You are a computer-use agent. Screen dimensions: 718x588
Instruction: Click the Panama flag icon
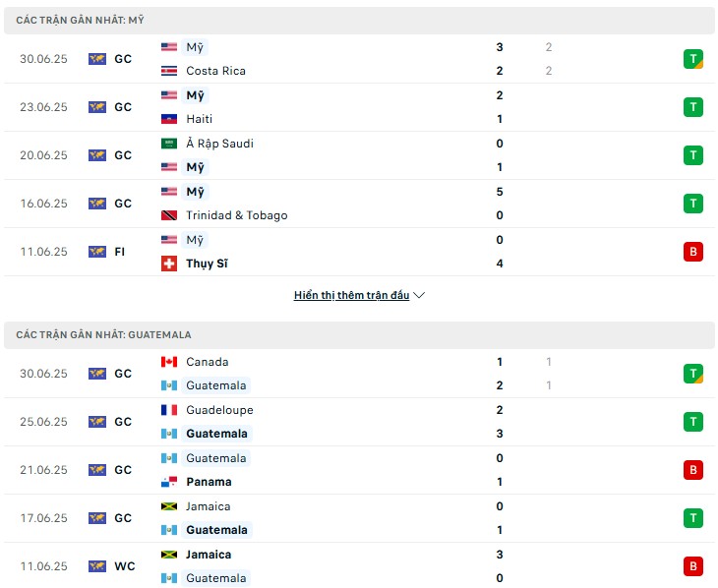[169, 482]
